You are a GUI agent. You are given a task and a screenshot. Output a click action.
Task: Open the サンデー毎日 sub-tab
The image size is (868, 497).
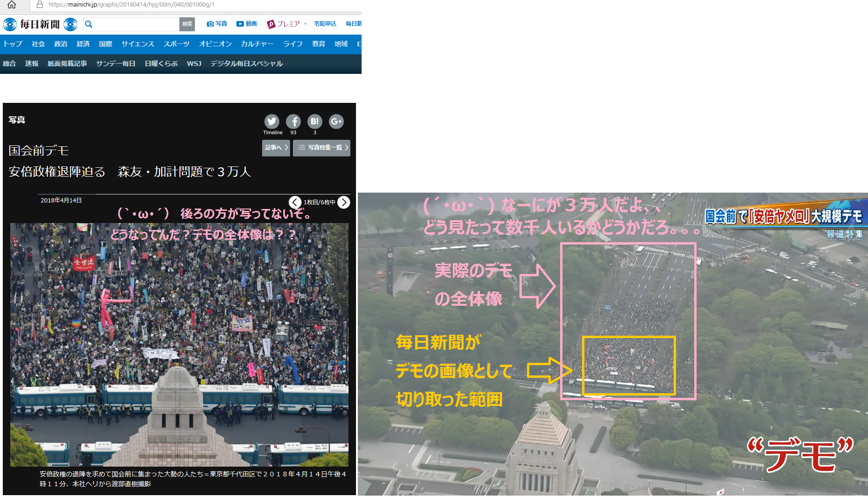pyautogui.click(x=116, y=64)
